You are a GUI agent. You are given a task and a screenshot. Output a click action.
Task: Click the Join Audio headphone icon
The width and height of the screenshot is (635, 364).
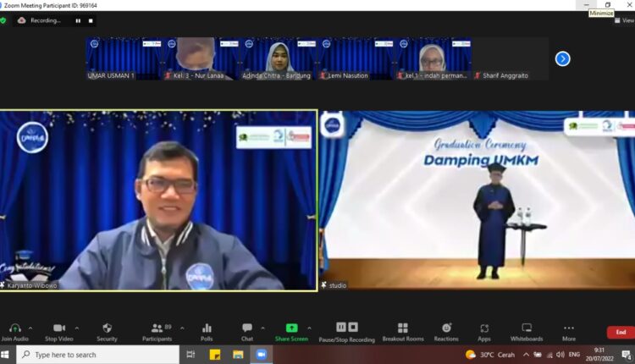[x=14, y=328]
